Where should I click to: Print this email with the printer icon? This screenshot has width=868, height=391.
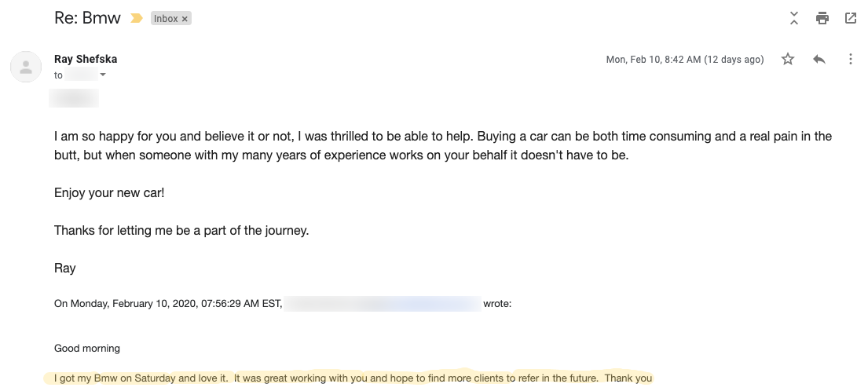click(x=822, y=18)
